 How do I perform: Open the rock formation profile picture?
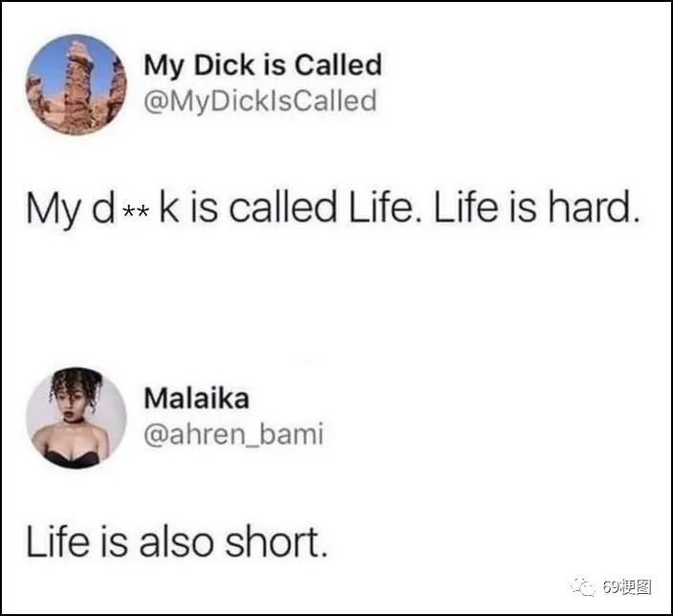[x=76, y=84]
